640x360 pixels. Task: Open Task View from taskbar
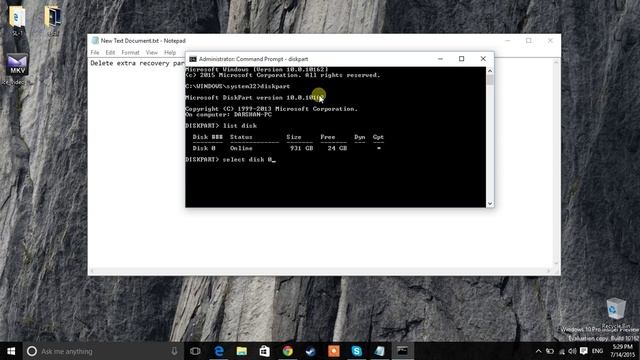[x=195, y=351]
